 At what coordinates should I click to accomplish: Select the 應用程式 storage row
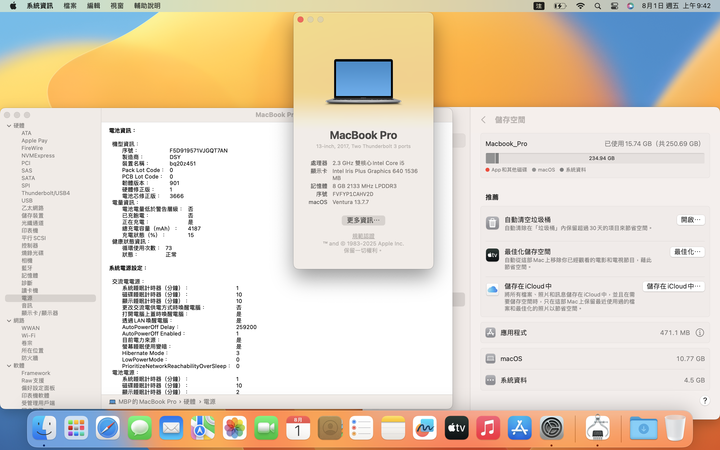tap(595, 332)
